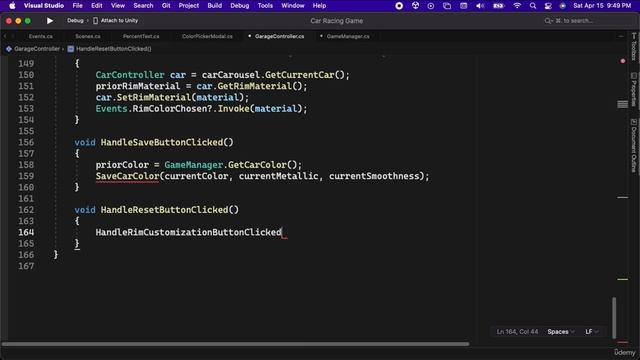Click line number 156 in the gutter
The width and height of the screenshot is (640, 360).
[x=26, y=142]
